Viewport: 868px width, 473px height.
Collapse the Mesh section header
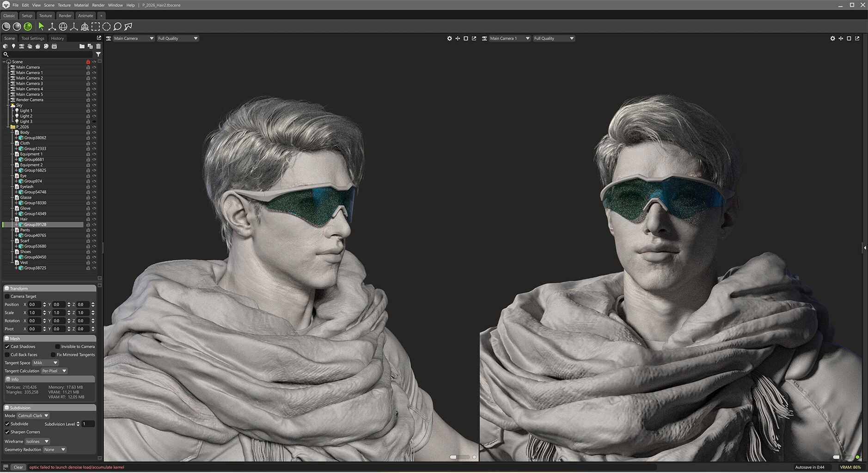(x=49, y=339)
